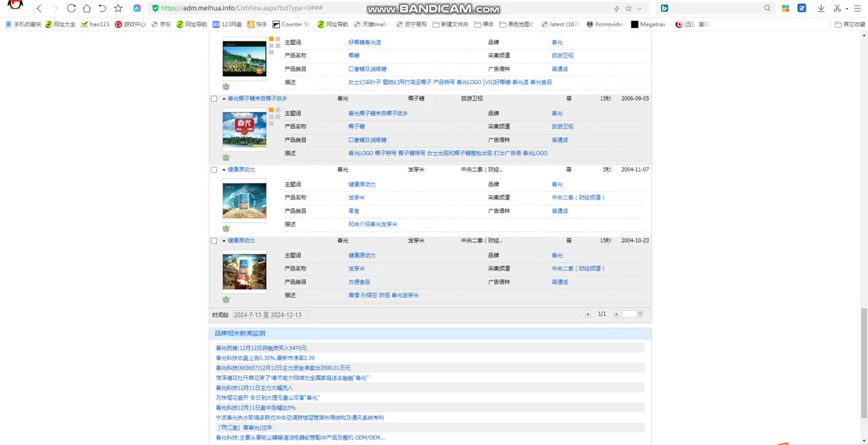Open 手机收藏夹 bookmark
Screen dimensions: 868x445
(x=22, y=24)
